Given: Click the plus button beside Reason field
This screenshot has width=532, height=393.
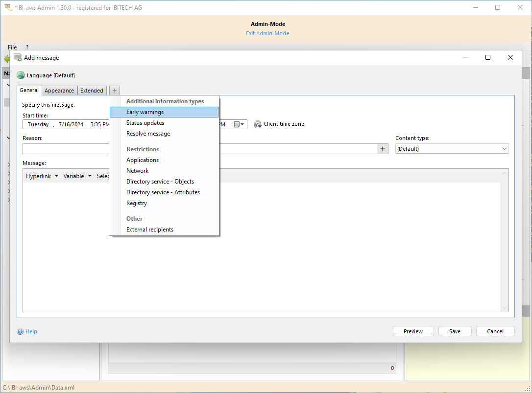Looking at the screenshot, I should click(x=383, y=149).
